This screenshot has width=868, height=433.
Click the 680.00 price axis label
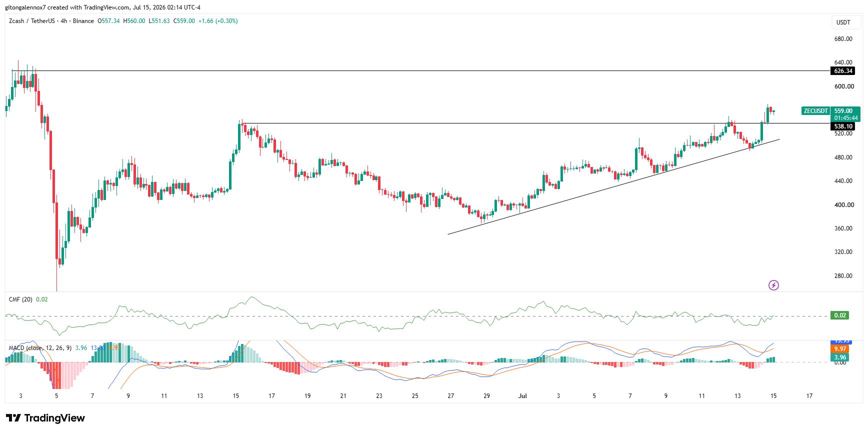[x=843, y=39]
